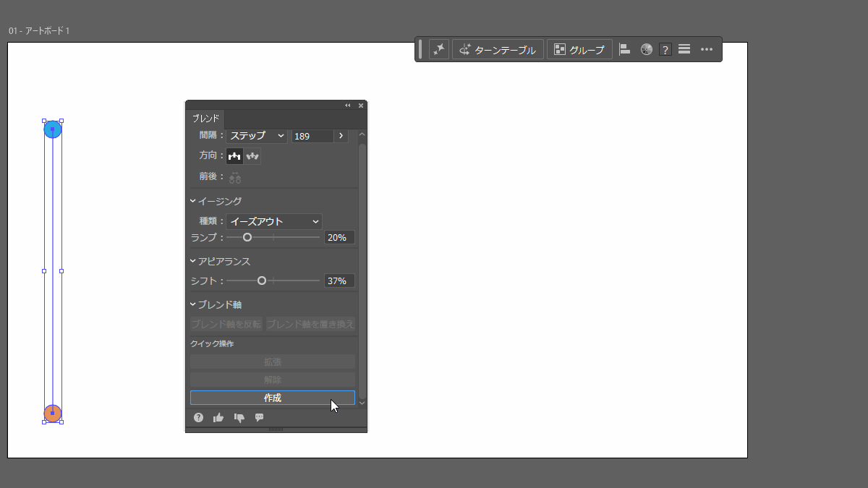The image size is (868, 488).
Task: Click the align objects icon
Action: pos(625,49)
